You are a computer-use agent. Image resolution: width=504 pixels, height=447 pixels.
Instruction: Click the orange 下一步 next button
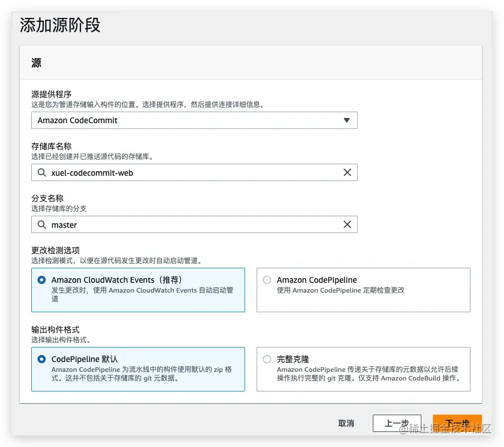(457, 423)
